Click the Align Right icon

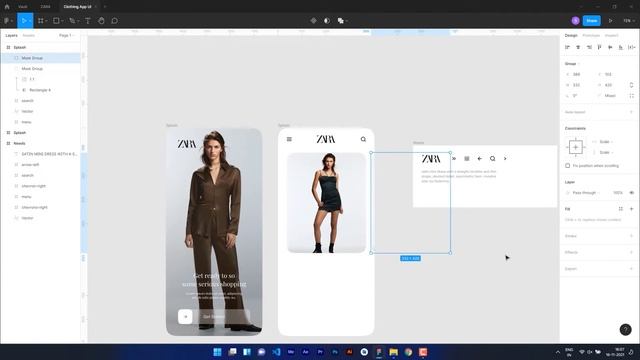[589, 47]
